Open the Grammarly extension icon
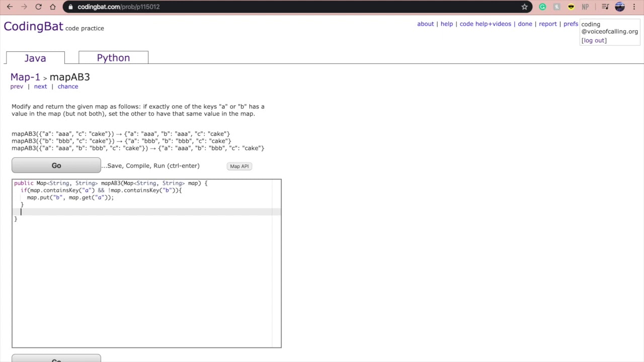Viewport: 644px width, 362px height. [x=542, y=7]
